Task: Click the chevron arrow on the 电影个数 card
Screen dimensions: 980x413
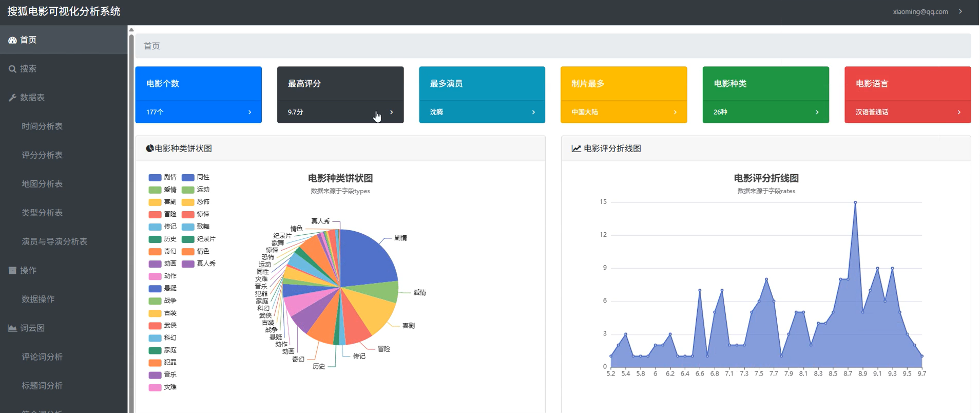Action: click(250, 112)
